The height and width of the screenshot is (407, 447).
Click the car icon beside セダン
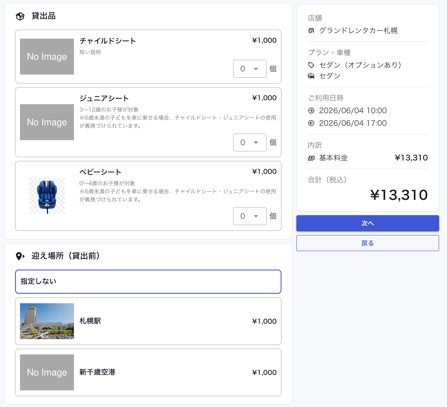(x=311, y=76)
